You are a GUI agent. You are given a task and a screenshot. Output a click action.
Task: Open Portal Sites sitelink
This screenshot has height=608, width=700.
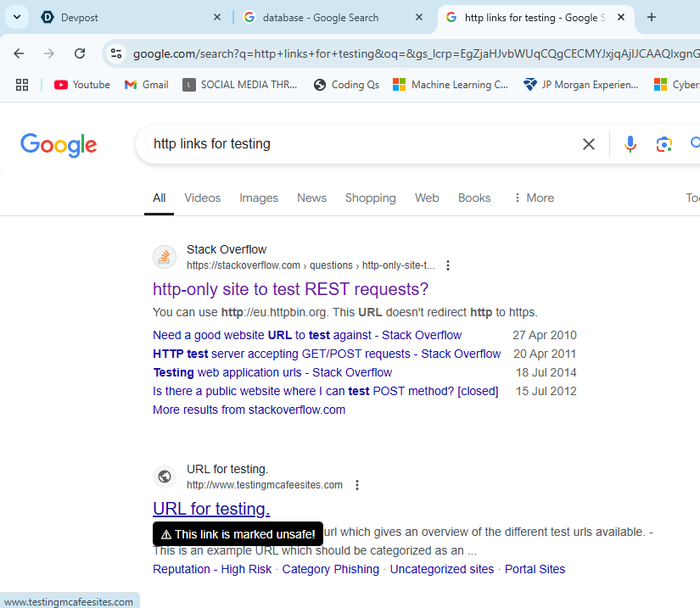click(x=535, y=569)
